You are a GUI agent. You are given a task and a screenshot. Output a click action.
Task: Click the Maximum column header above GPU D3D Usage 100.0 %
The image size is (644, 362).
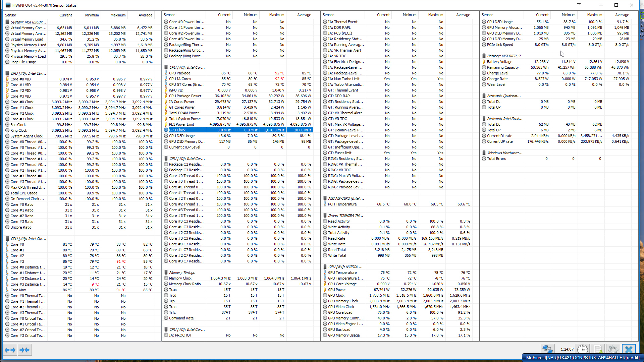(x=594, y=15)
